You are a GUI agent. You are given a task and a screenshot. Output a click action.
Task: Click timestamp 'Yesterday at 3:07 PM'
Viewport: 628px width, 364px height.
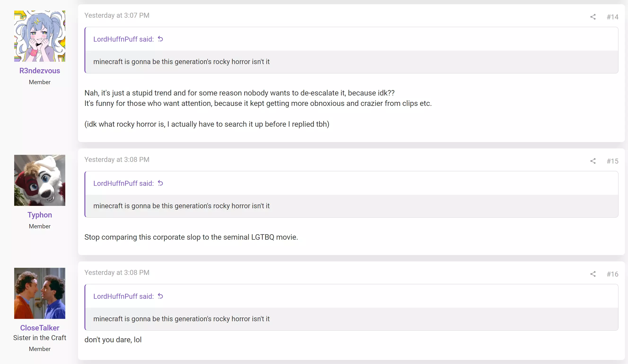[x=117, y=15]
